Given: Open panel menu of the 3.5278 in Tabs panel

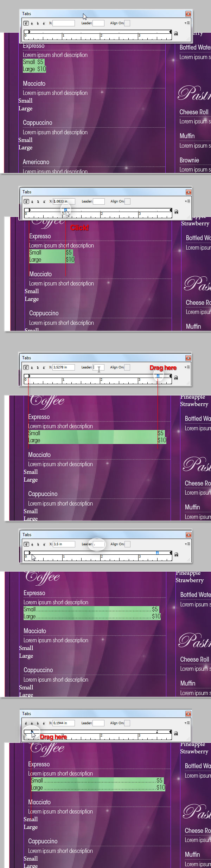Looking at the screenshot, I should (x=187, y=367).
